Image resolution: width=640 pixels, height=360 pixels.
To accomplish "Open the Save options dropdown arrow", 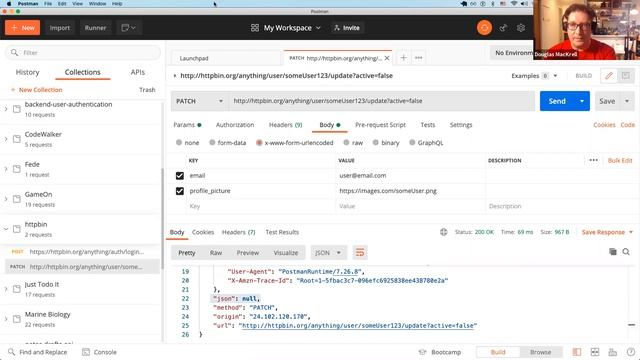I will [x=627, y=101].
